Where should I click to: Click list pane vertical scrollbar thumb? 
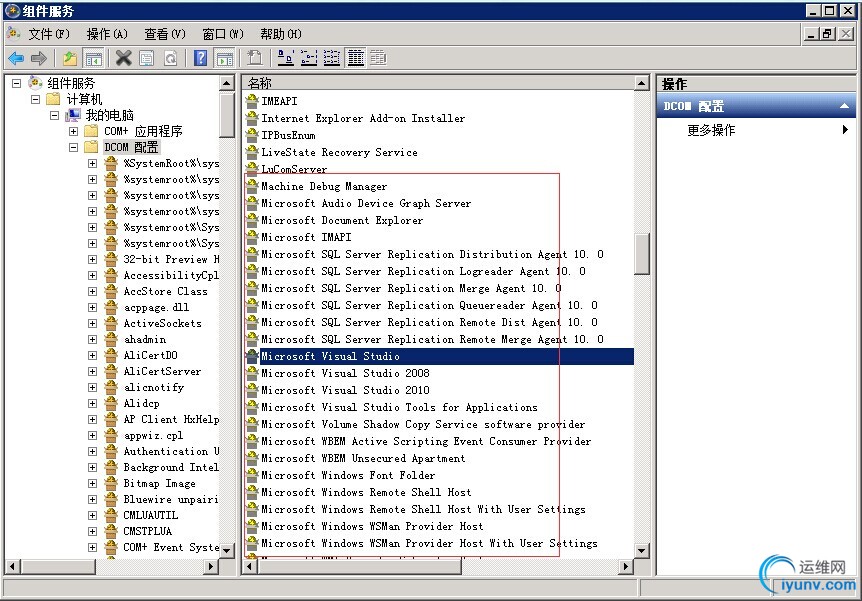point(641,253)
